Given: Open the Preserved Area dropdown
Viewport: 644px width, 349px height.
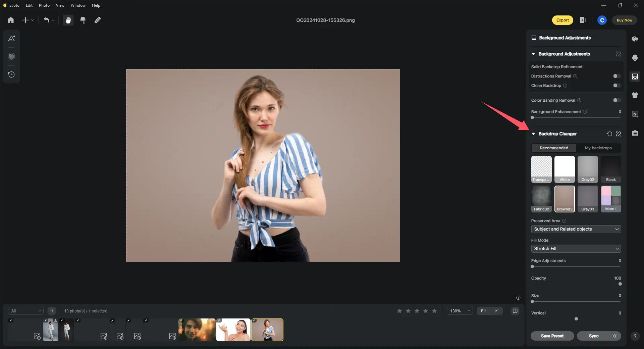Looking at the screenshot, I should click(x=576, y=229).
